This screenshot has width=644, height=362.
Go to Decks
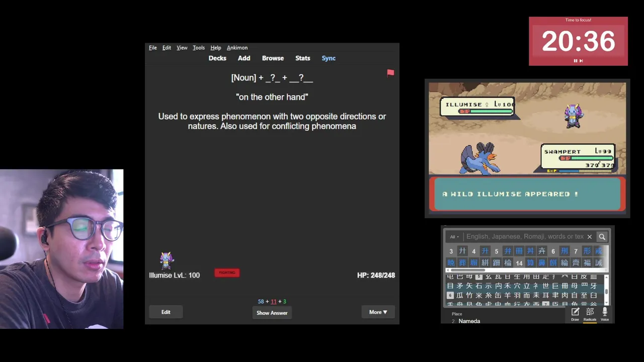click(217, 58)
